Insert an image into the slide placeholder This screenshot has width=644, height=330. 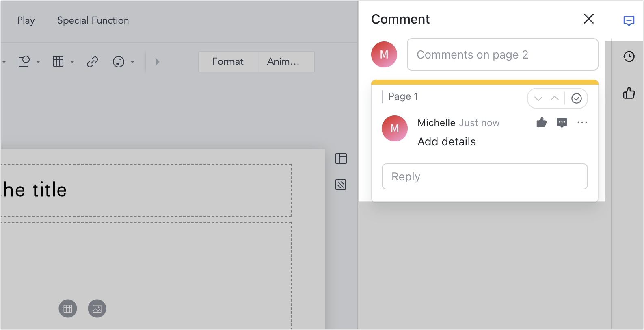pyautogui.click(x=97, y=308)
